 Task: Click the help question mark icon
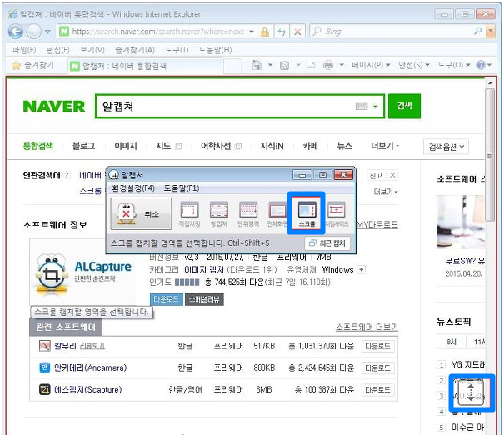pyautogui.click(x=481, y=65)
